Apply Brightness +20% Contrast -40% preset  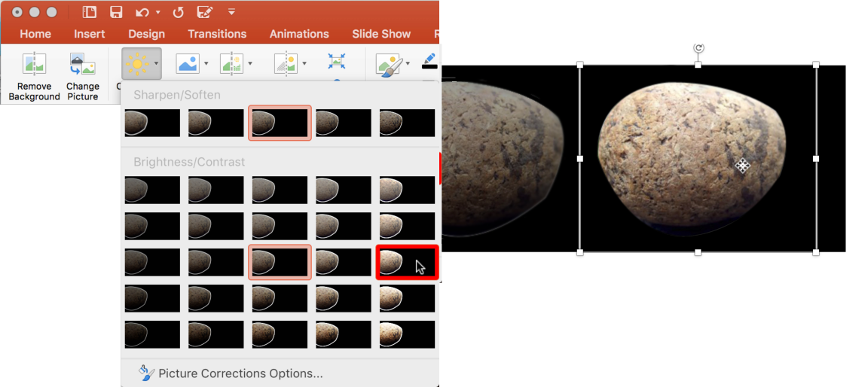pyautogui.click(x=344, y=190)
